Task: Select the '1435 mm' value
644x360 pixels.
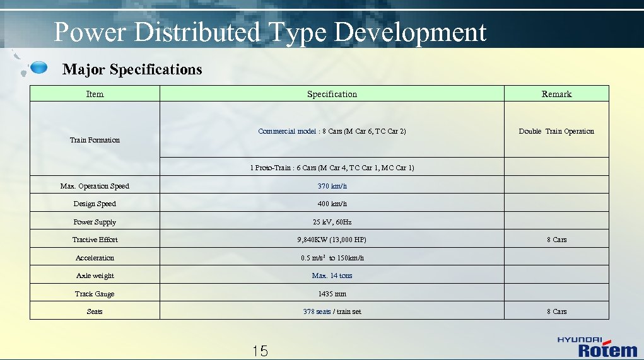Action: coord(332,294)
